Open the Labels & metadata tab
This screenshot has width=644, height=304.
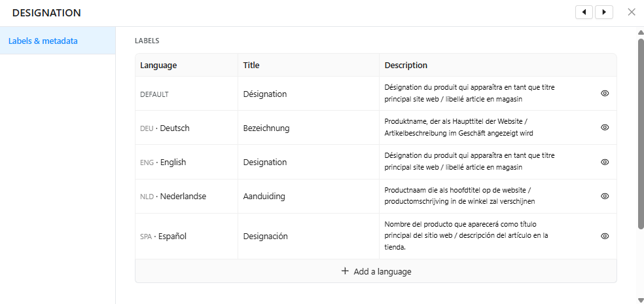click(58, 41)
